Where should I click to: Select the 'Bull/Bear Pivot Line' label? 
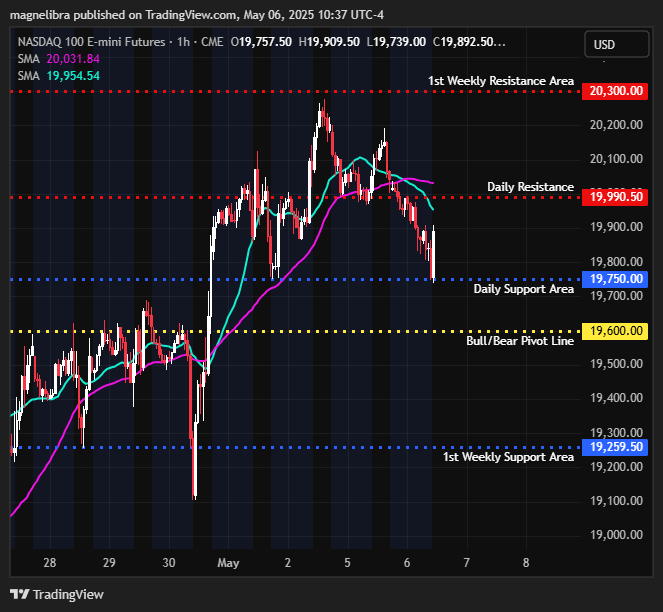coord(520,341)
